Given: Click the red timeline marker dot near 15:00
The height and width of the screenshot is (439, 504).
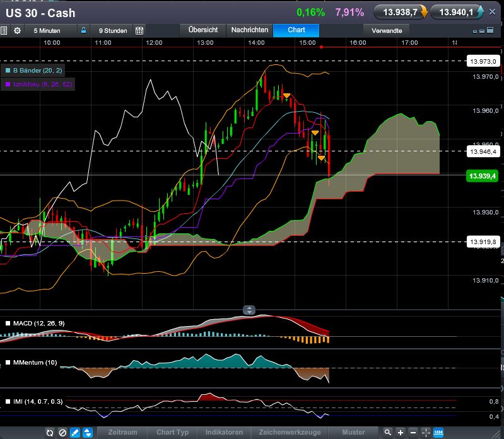Looking at the screenshot, I should point(321,47).
